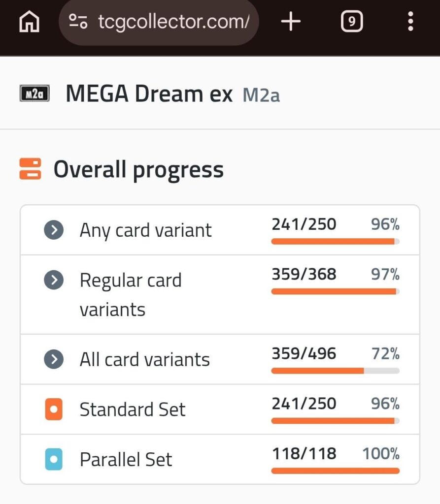Click the All card variants 72% progress bar

[x=335, y=371]
